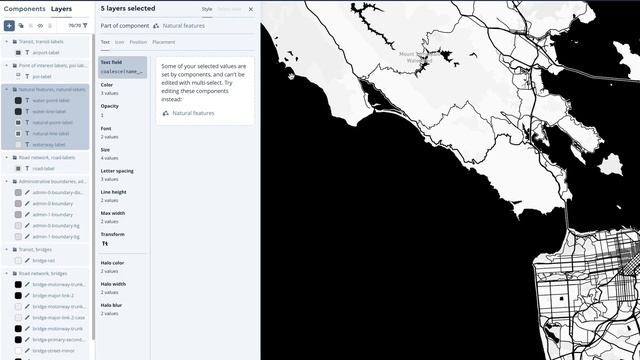Click the gray swatch of admin-1-boundary layer

click(18, 214)
